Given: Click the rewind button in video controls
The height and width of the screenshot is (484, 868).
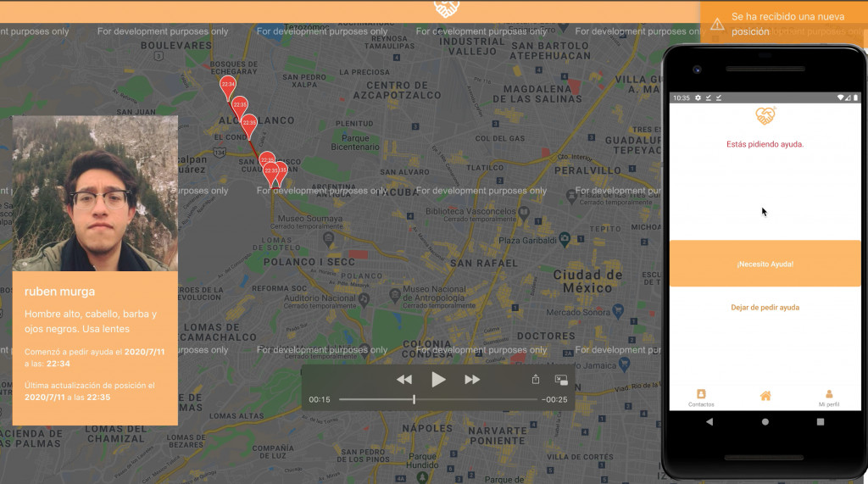Looking at the screenshot, I should (x=404, y=380).
